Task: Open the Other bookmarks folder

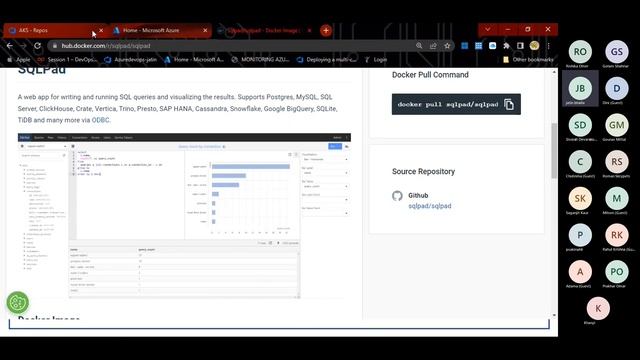Action: pyautogui.click(x=528, y=60)
